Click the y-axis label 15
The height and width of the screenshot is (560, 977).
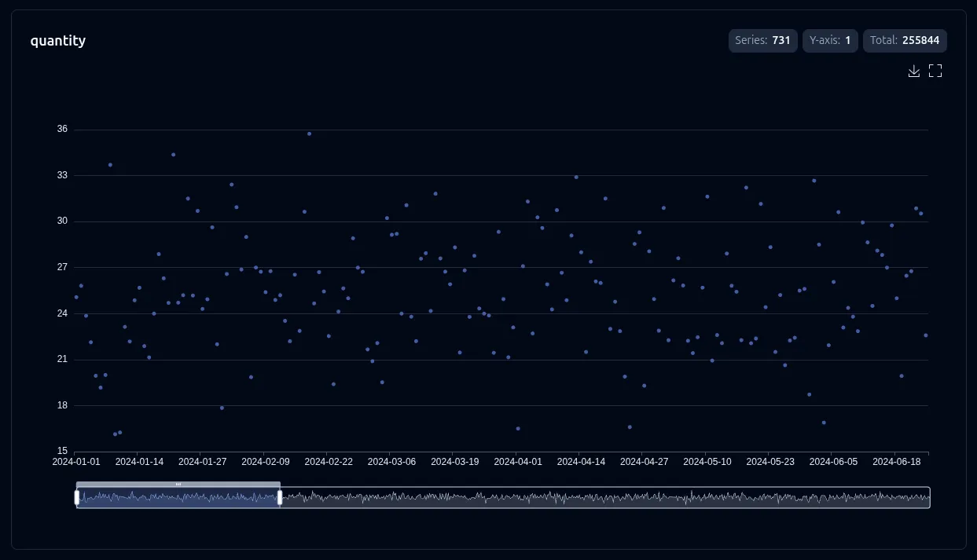click(x=62, y=451)
